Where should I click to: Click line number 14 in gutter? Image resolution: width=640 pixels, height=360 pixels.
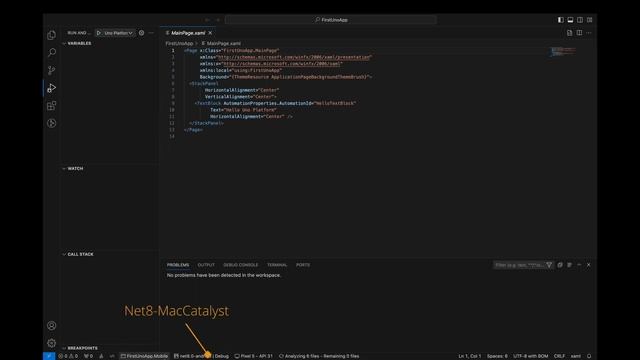click(172, 136)
